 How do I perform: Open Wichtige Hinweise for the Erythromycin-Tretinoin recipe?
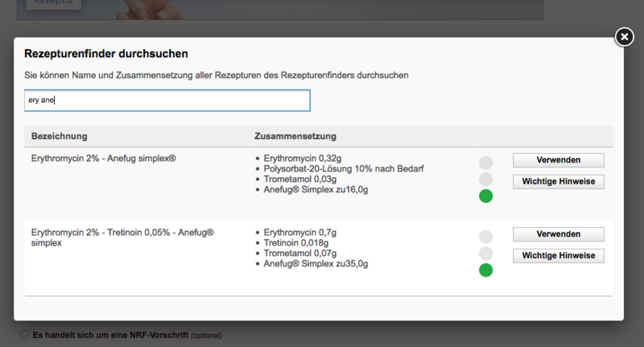pos(558,255)
